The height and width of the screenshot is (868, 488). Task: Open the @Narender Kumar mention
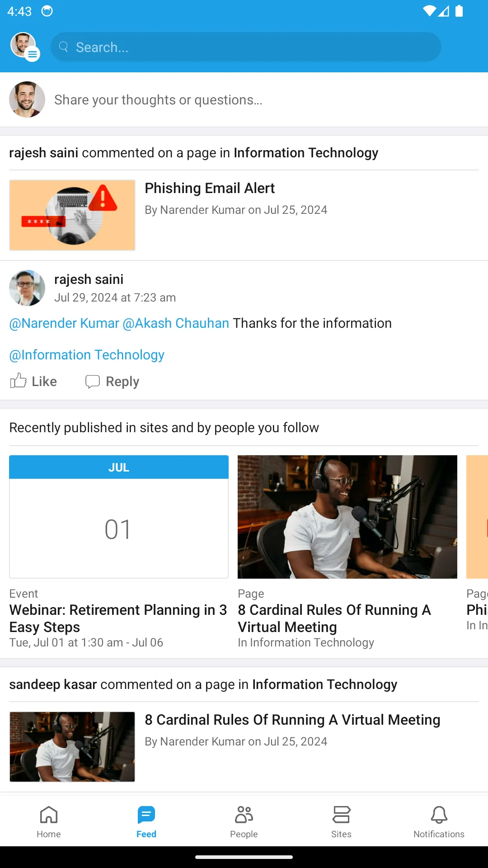[64, 323]
